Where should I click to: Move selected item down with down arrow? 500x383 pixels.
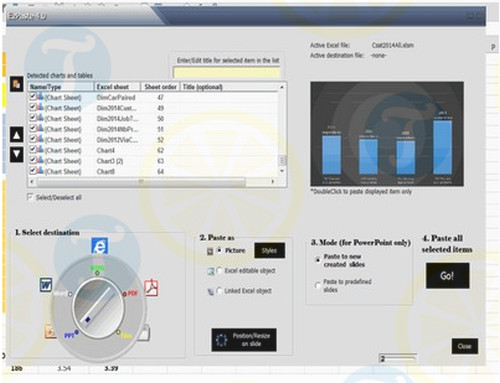coord(16,154)
